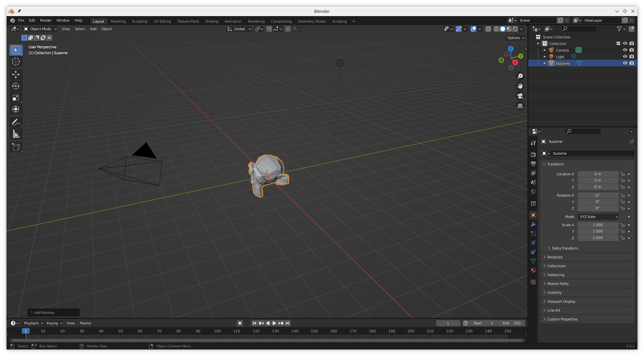Image resolution: width=644 pixels, height=356 pixels.
Task: Open the XYZ Euler rotation mode dropdown
Action: tap(598, 217)
